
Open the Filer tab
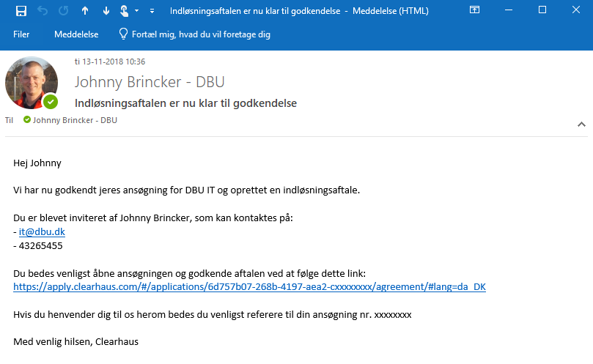21,34
